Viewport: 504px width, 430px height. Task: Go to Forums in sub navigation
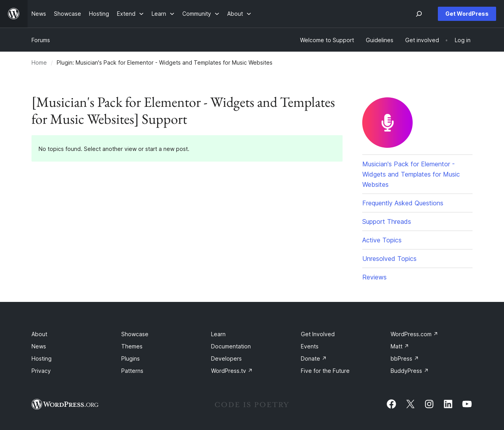(41, 40)
